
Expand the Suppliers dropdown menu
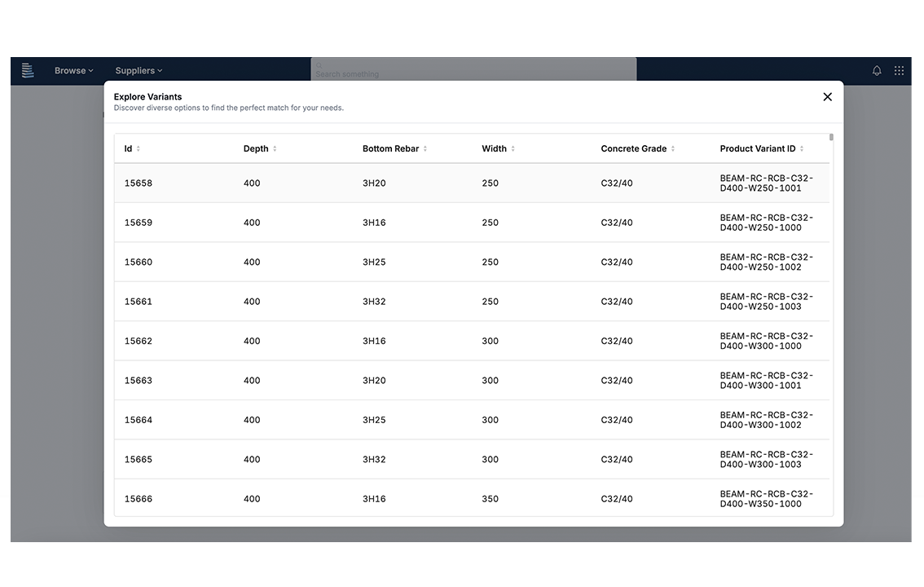point(138,70)
